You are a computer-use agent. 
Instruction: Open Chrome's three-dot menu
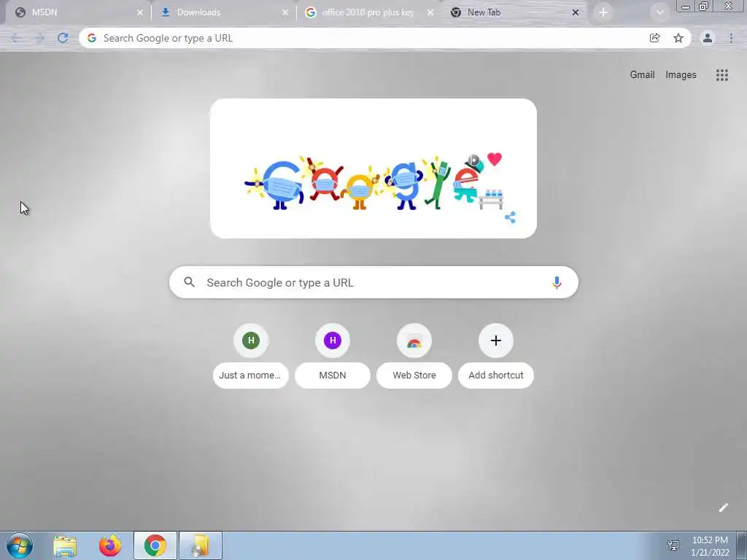[731, 38]
